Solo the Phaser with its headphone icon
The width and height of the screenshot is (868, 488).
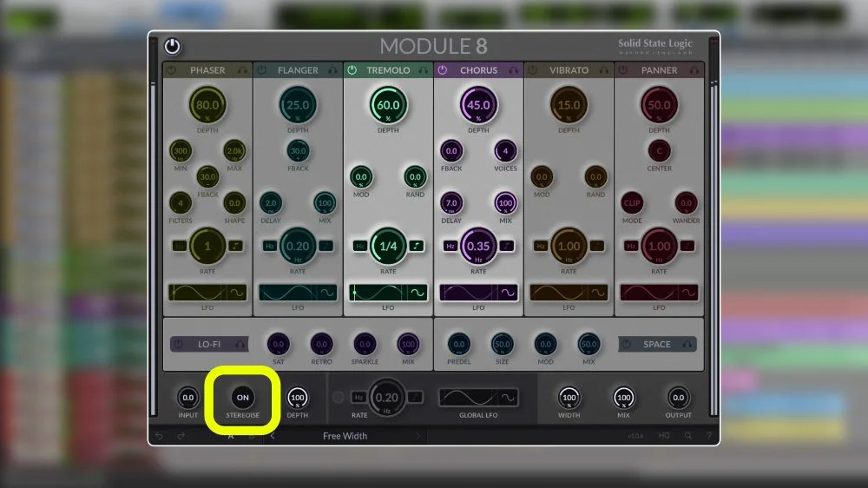click(x=242, y=70)
